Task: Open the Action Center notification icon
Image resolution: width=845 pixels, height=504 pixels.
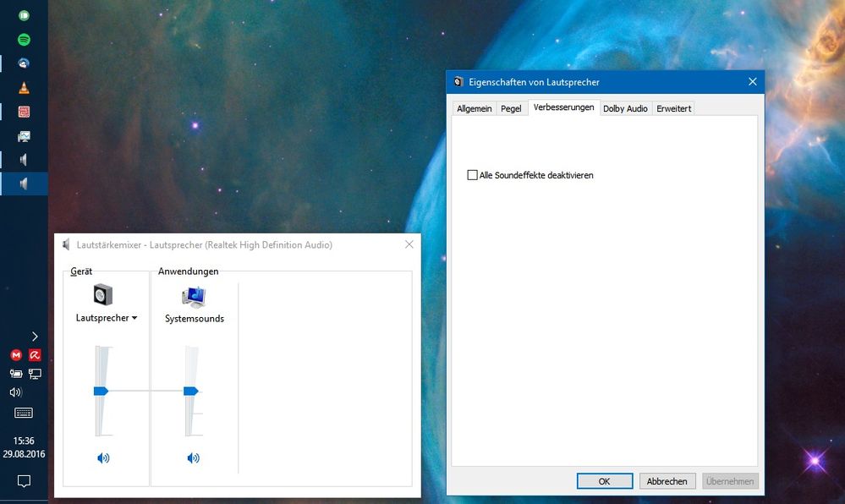Action: (24, 481)
